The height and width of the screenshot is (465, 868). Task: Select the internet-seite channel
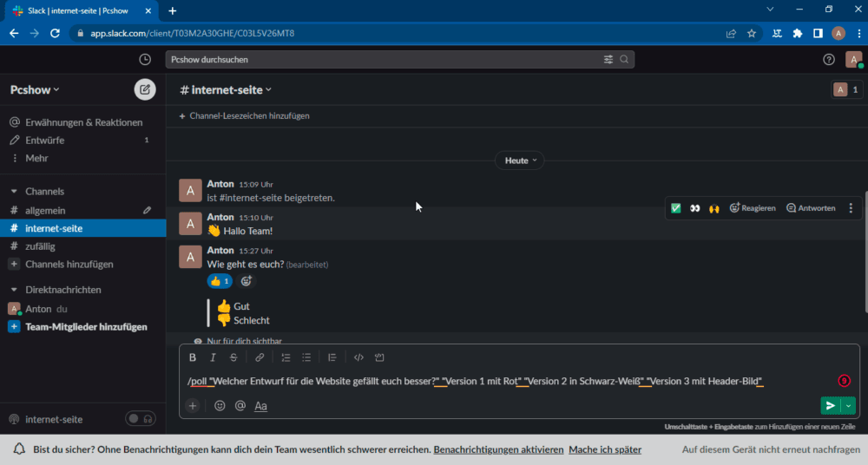83,228
